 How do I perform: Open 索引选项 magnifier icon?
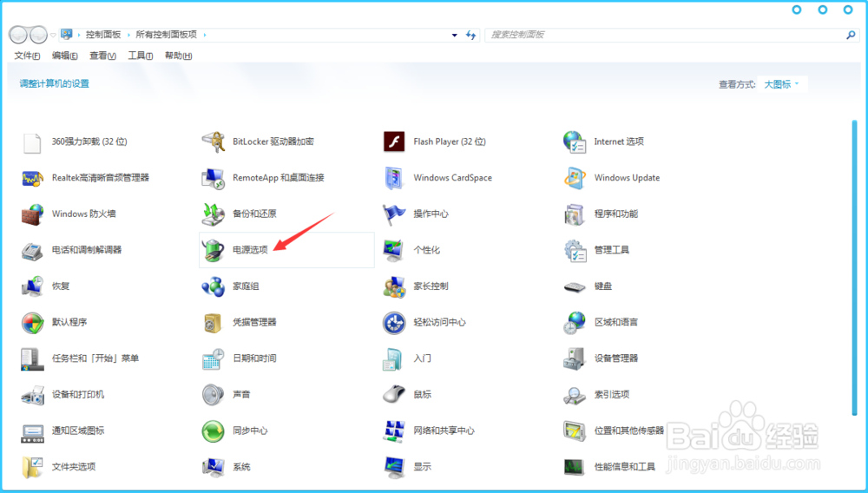(x=575, y=395)
